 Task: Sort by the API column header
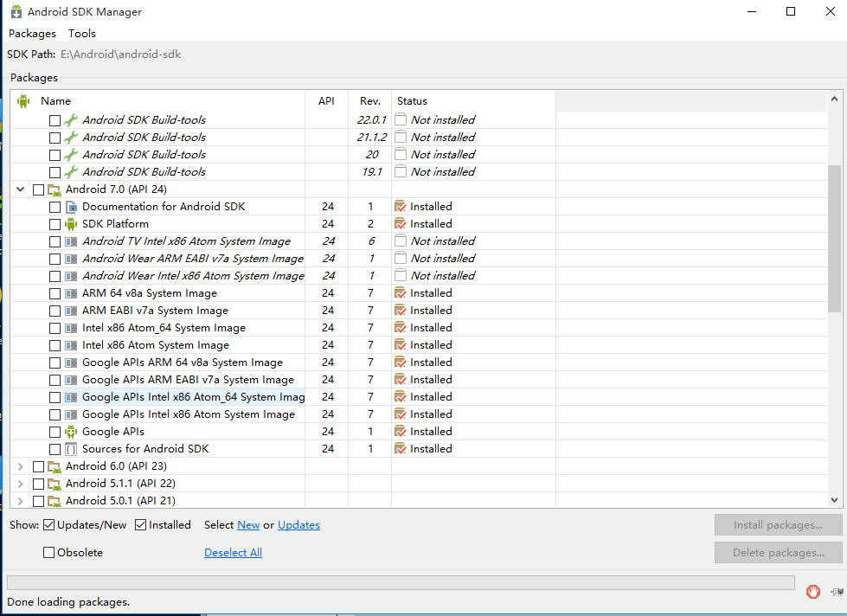[x=326, y=101]
